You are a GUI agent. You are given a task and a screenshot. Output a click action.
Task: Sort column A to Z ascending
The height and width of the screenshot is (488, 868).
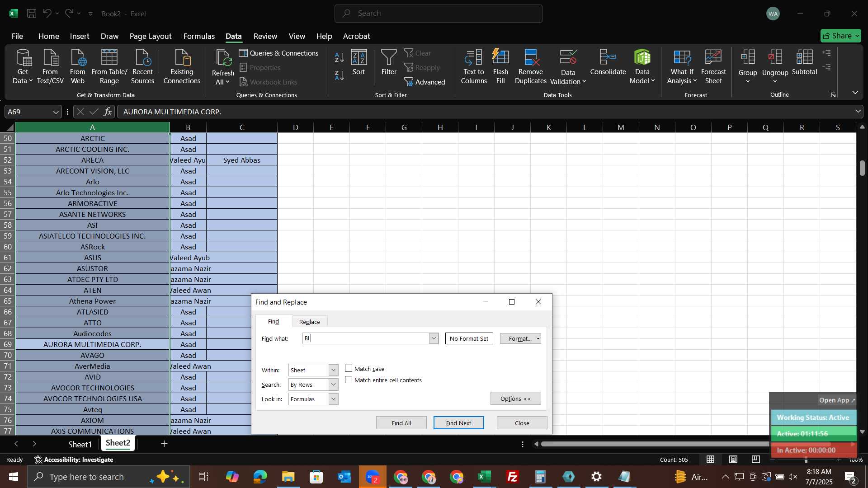pos(339,57)
